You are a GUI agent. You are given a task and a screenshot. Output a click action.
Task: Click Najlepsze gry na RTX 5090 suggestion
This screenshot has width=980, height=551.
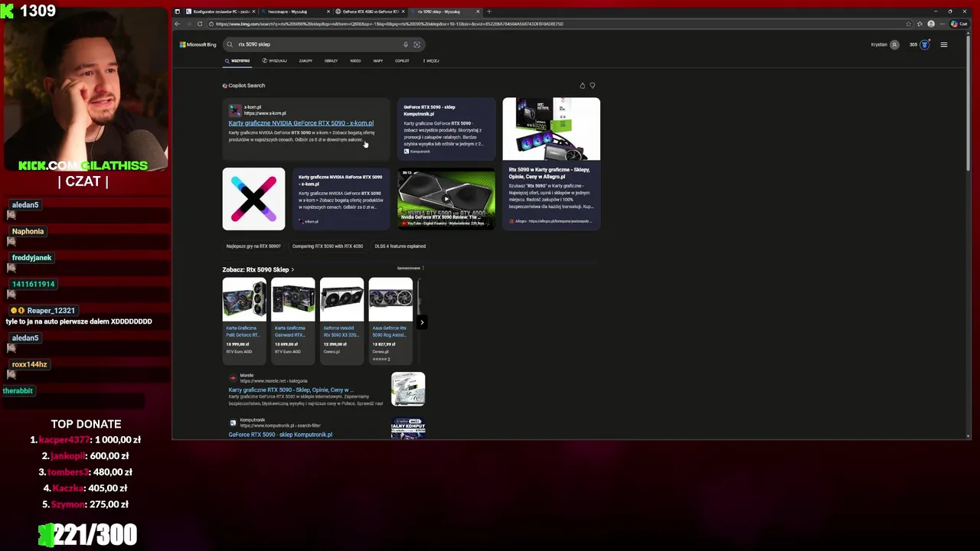point(253,246)
